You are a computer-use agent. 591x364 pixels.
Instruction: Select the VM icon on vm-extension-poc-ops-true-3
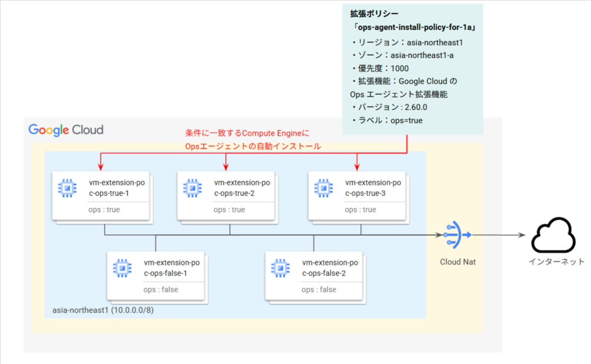click(x=323, y=187)
